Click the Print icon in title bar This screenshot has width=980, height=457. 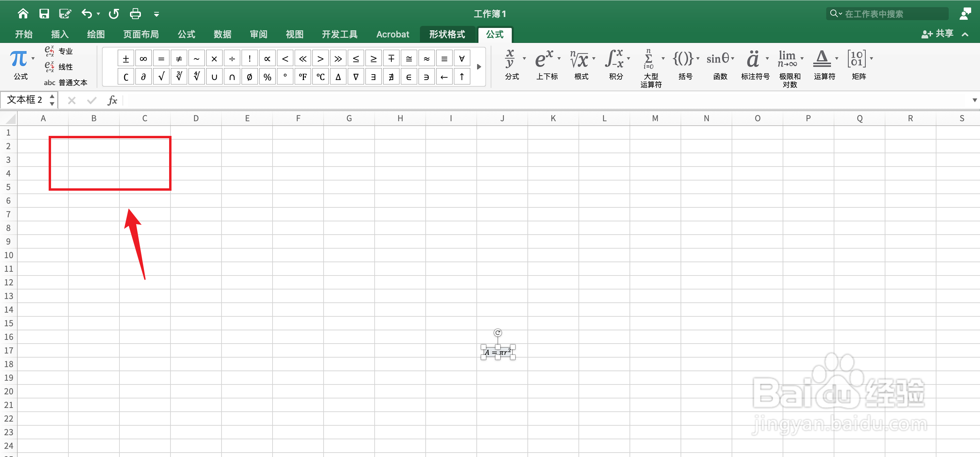tap(135, 14)
